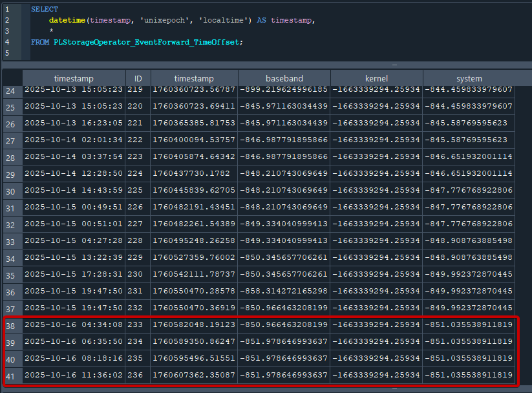
Task: Click the system column header
Action: click(469, 78)
